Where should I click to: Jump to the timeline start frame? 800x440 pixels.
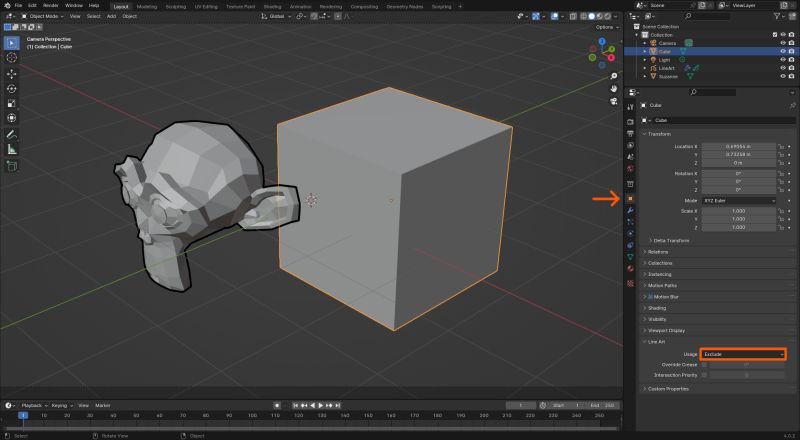295,405
